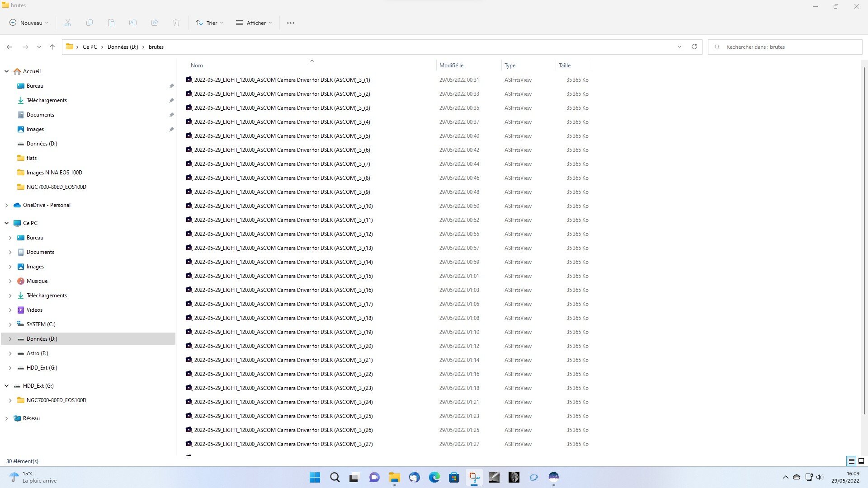Viewport: 868px width, 488px height.
Task: Click the vertical scrollbar of file list
Action: click(x=864, y=239)
